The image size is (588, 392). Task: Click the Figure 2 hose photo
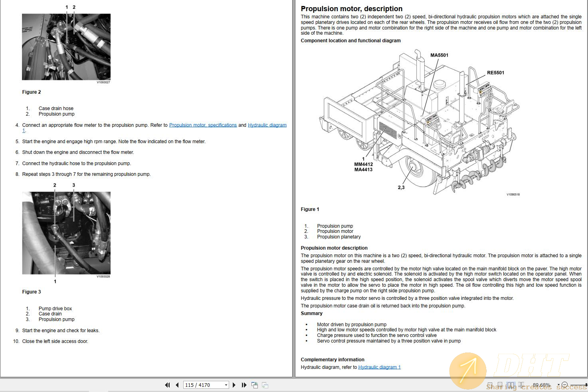click(66, 47)
